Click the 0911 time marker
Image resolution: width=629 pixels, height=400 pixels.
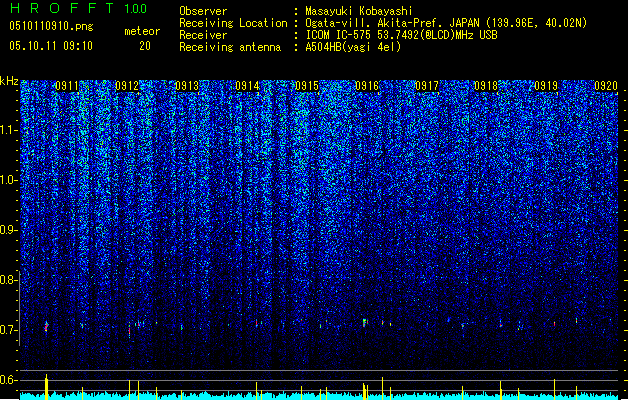click(x=67, y=86)
